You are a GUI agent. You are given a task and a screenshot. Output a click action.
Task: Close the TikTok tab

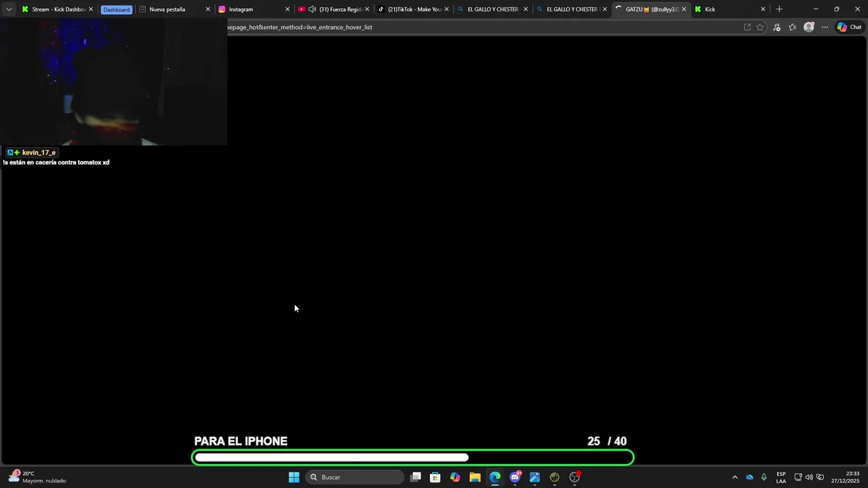point(446,9)
